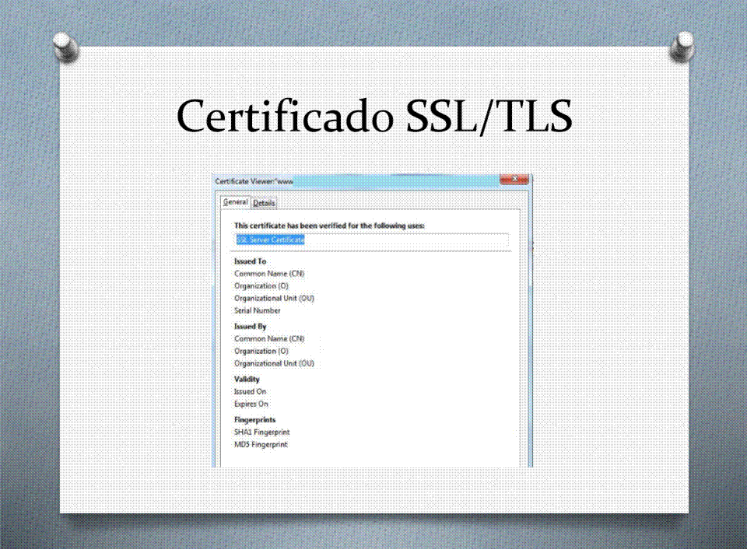The height and width of the screenshot is (560, 747).
Task: Click Organizational Unit (OU) under Issued By
Action: (274, 364)
